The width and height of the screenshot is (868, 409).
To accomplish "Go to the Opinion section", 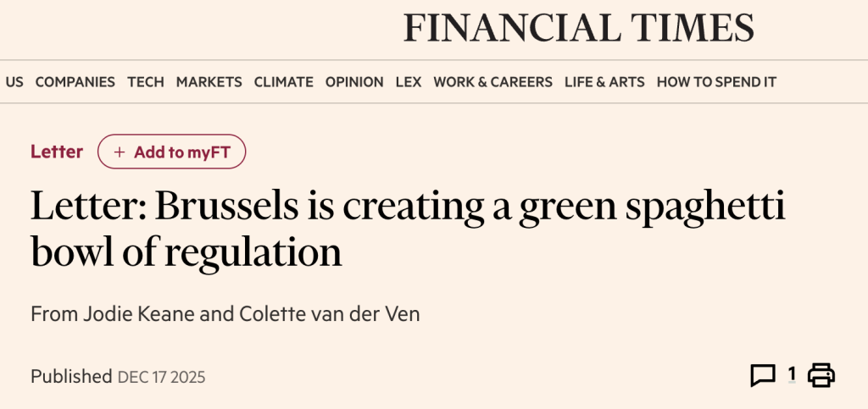I will pyautogui.click(x=354, y=82).
